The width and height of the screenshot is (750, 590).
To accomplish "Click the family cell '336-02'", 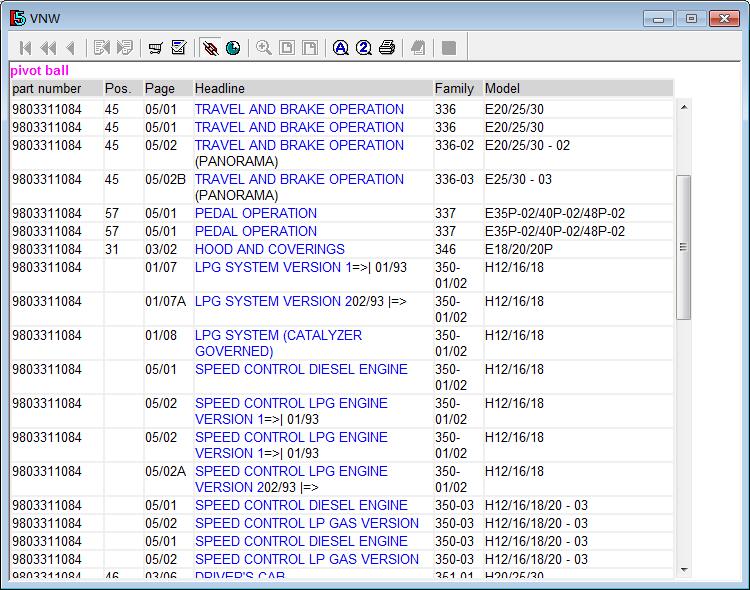I will point(454,145).
